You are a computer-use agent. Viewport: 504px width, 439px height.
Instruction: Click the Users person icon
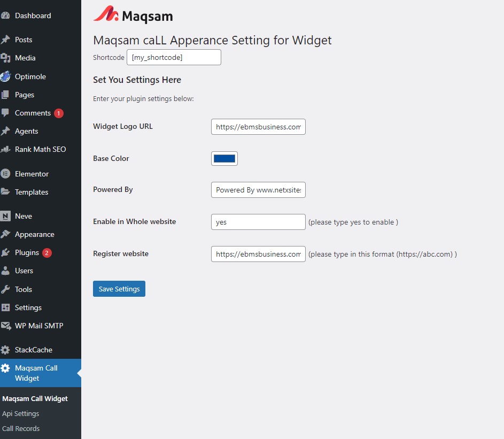(5, 271)
